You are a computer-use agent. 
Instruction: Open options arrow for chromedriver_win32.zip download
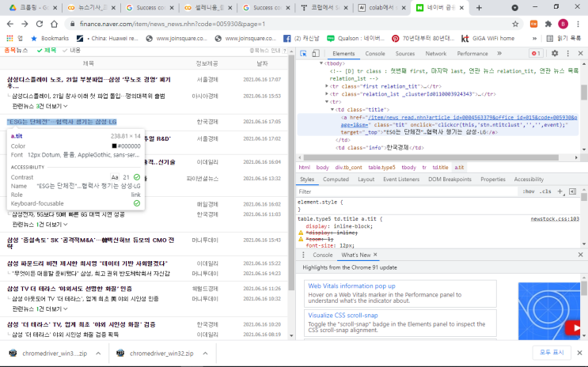click(x=206, y=353)
